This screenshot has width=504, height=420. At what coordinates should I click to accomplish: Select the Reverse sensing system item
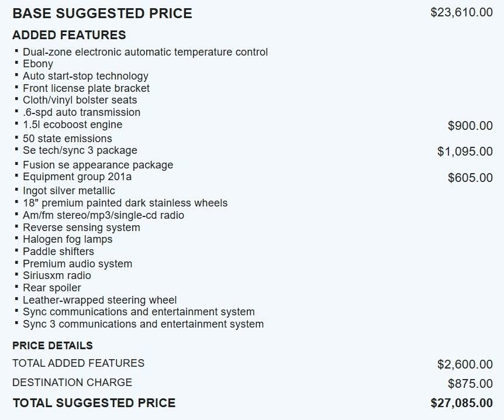click(81, 228)
